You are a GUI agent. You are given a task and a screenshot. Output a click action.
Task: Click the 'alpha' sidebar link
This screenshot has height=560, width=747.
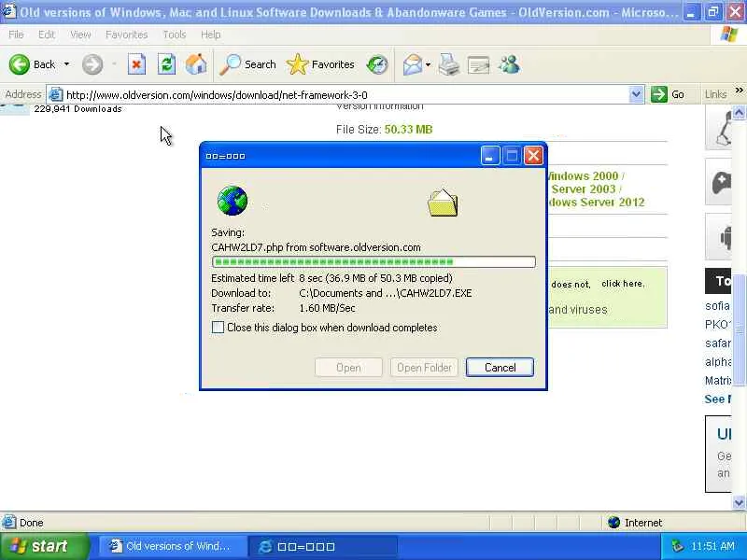pyautogui.click(x=718, y=362)
